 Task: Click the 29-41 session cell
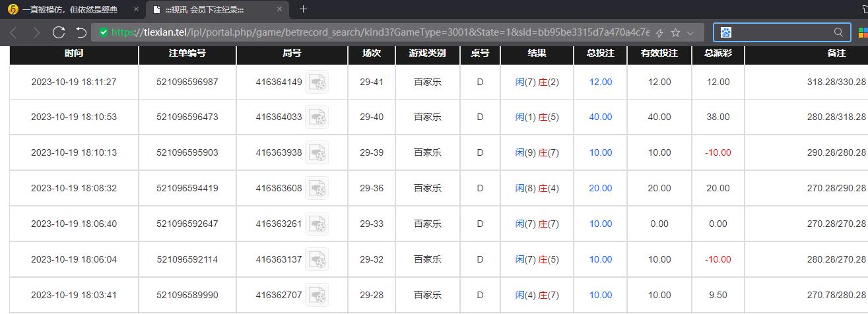click(372, 82)
